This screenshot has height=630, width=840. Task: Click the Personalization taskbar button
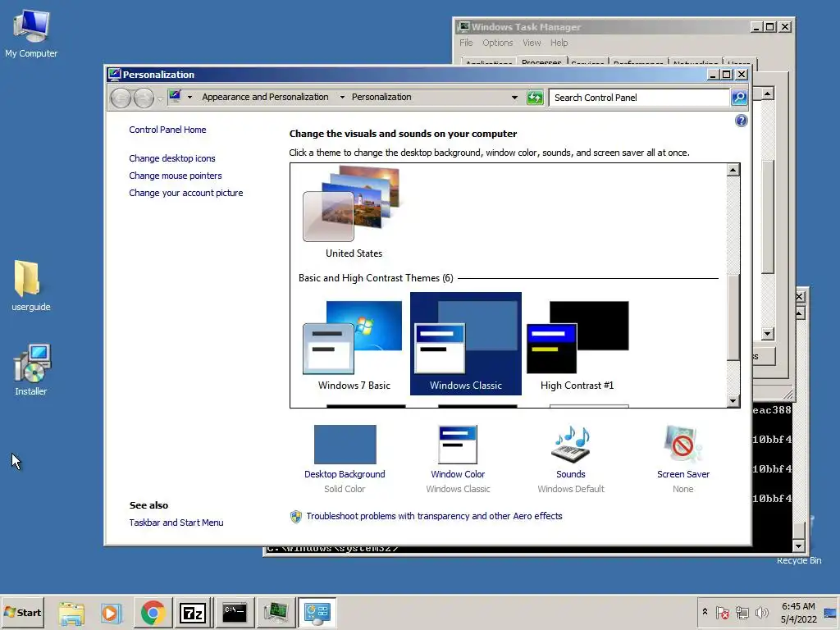click(317, 613)
